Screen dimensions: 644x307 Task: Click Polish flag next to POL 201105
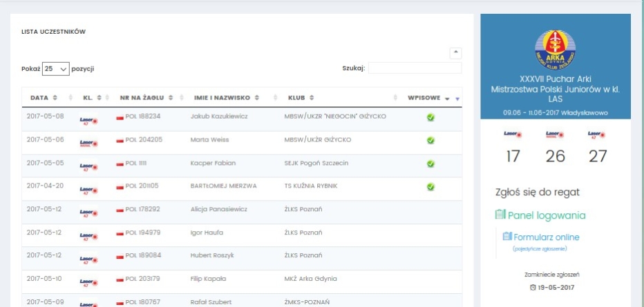pos(120,187)
